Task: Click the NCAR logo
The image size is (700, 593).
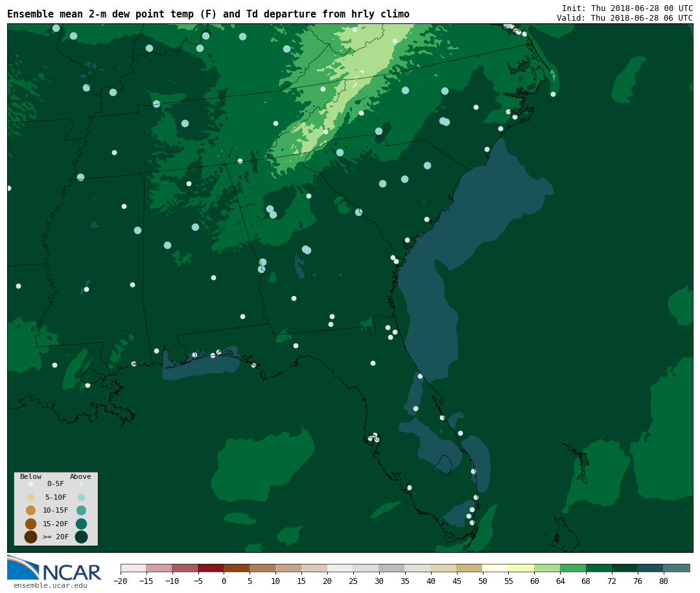Action: click(54, 568)
